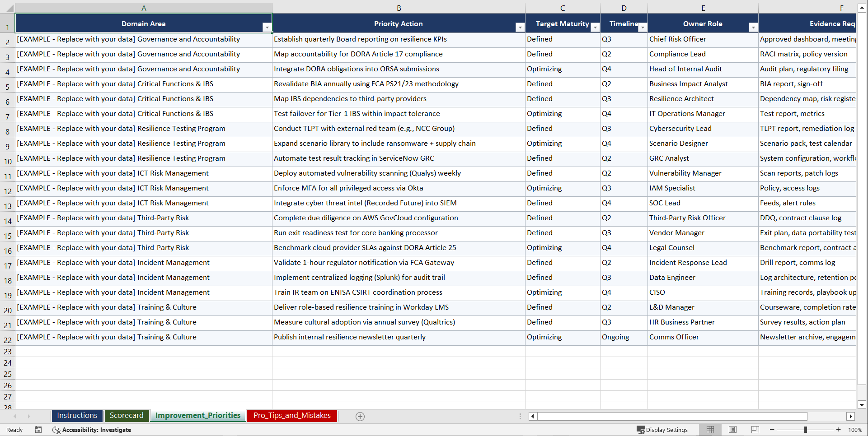This screenshot has width=868, height=436.
Task: Open the Instructions worksheet
Action: point(77,416)
